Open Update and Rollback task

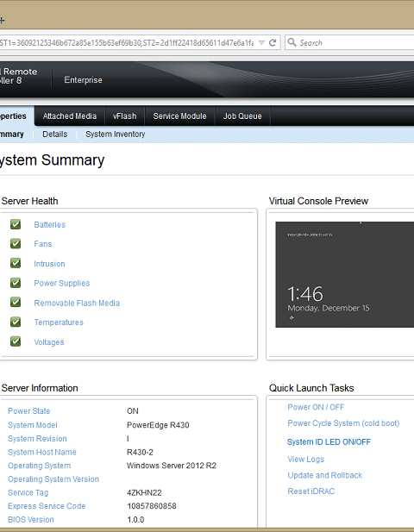(x=325, y=475)
